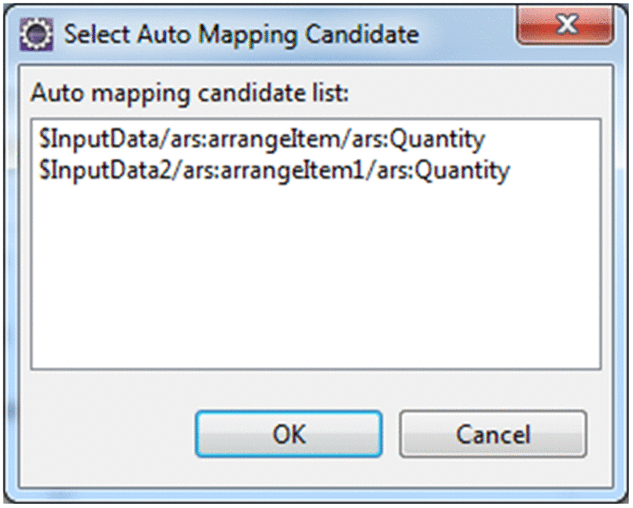
Task: Focus the dialog by clicking its title bar
Action: 470,34
